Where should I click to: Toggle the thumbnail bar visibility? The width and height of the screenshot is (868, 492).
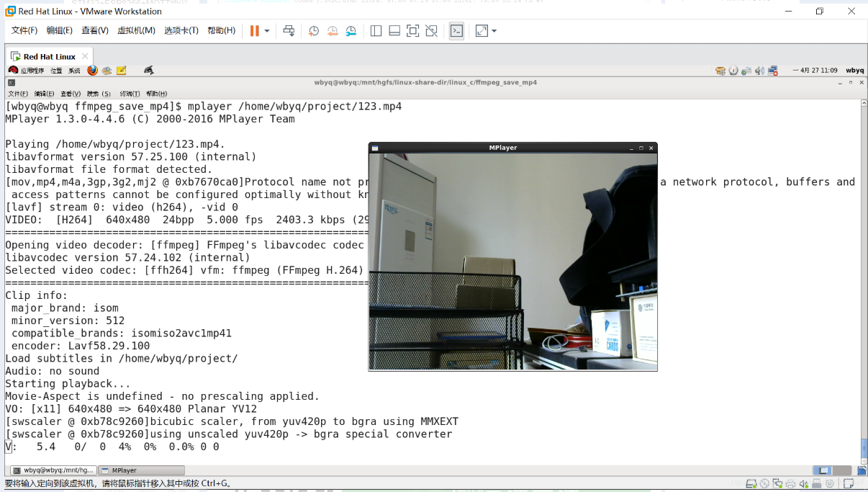click(393, 31)
